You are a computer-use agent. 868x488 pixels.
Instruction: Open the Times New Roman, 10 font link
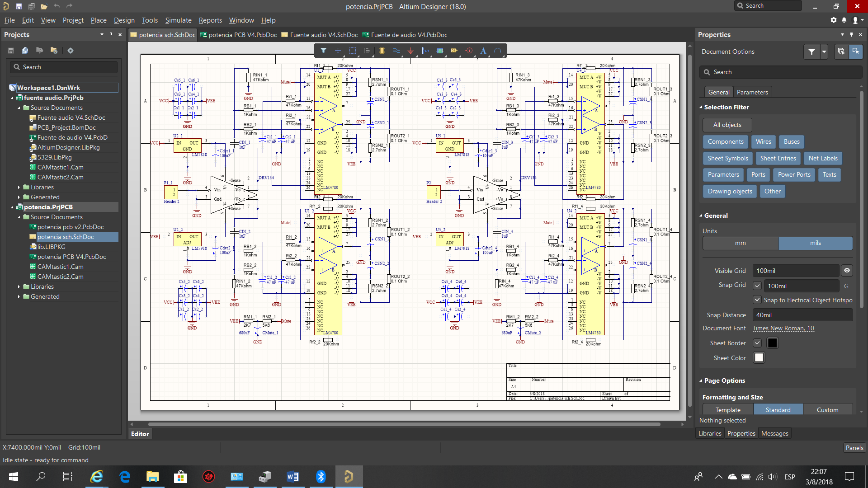tap(783, 328)
